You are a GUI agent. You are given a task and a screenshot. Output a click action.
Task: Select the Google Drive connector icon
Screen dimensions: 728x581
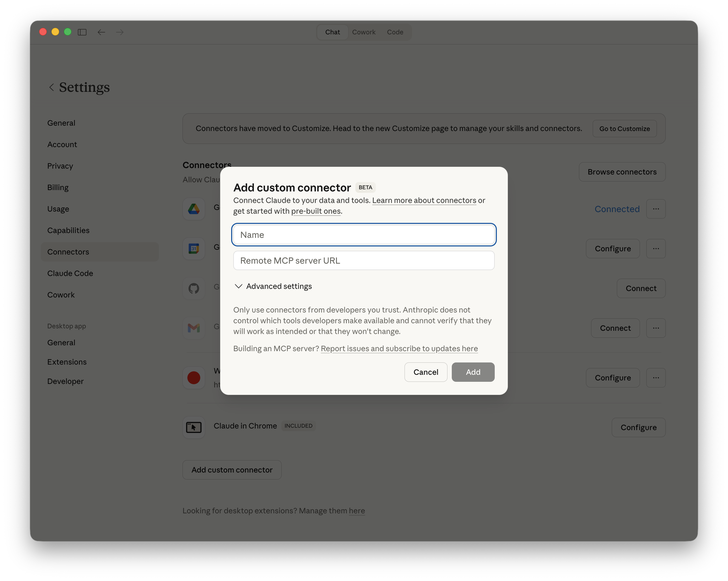(194, 209)
